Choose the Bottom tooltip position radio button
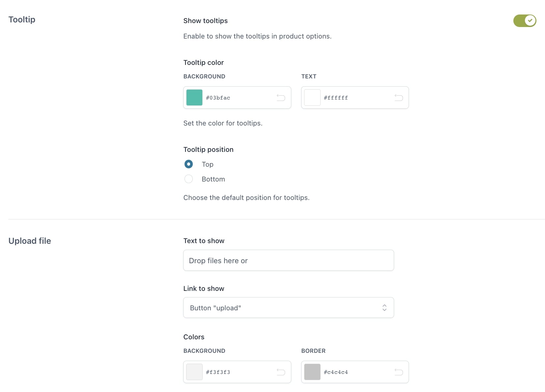Viewport: 545px width, 392px height. point(188,179)
